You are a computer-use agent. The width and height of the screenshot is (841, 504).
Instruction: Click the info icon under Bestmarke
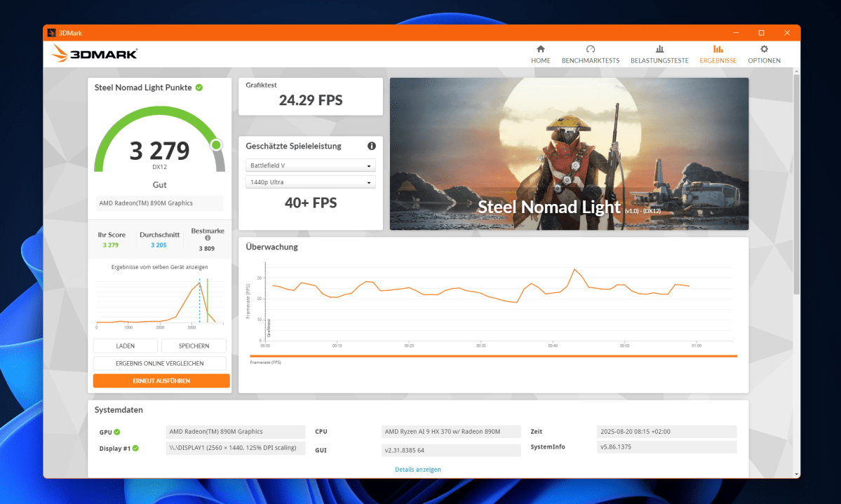click(x=208, y=238)
